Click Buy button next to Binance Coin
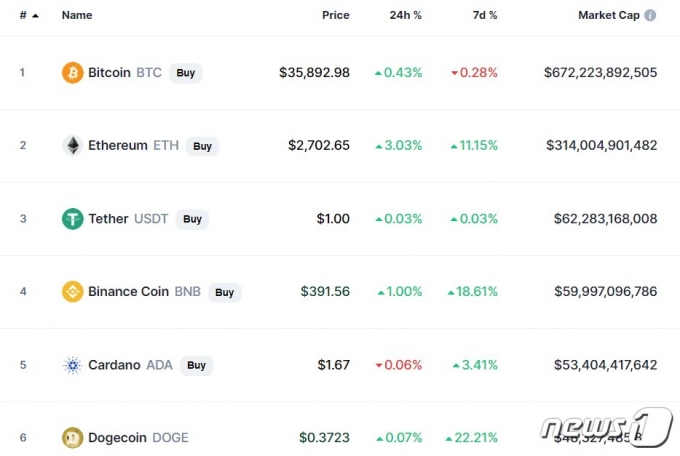680x456 pixels. [x=225, y=292]
